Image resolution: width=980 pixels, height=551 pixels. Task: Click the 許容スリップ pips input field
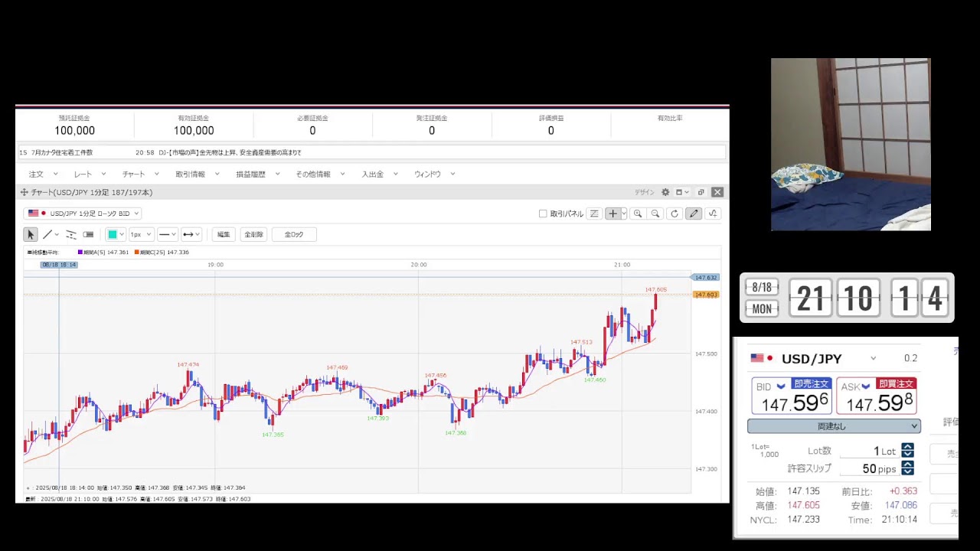point(869,469)
